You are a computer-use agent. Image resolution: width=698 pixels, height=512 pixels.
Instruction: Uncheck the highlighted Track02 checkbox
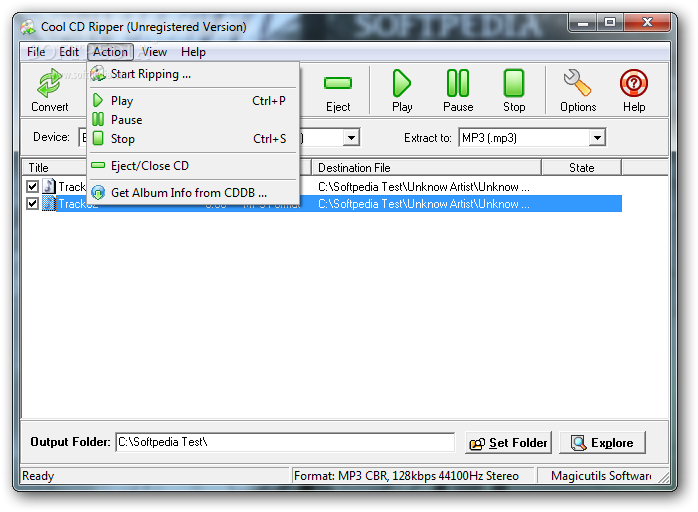point(32,203)
